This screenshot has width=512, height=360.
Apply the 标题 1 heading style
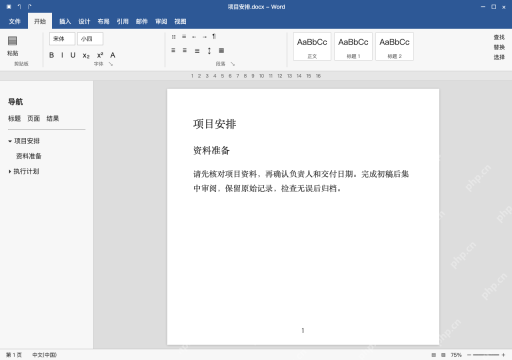tap(353, 47)
